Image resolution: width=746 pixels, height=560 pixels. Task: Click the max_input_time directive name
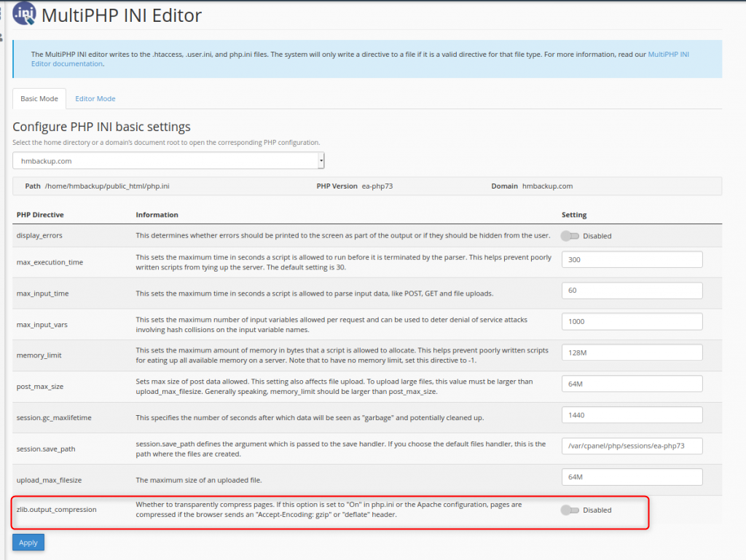(43, 293)
